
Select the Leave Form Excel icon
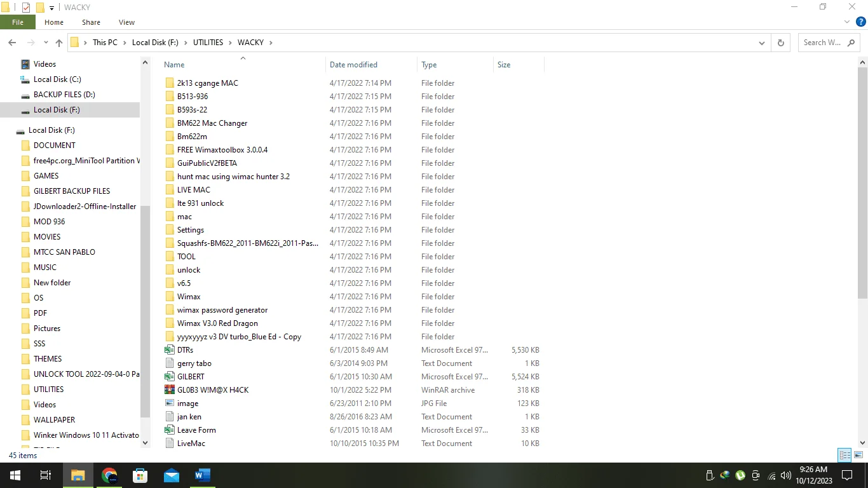click(x=169, y=430)
